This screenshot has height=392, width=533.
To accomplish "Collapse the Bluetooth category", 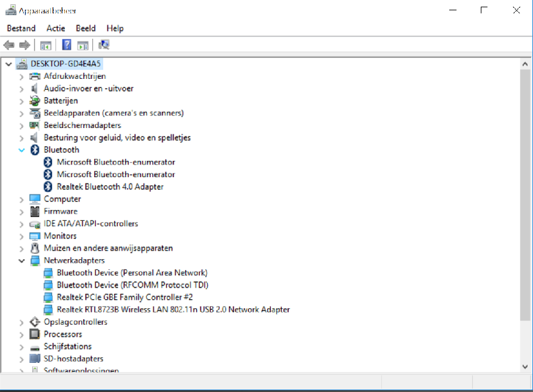I will click(x=22, y=150).
